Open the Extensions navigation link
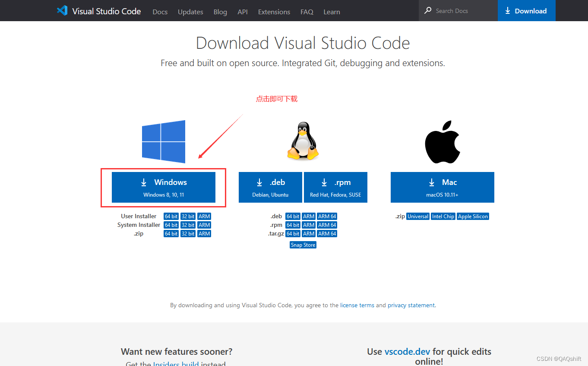The width and height of the screenshot is (588, 366). pyautogui.click(x=274, y=12)
